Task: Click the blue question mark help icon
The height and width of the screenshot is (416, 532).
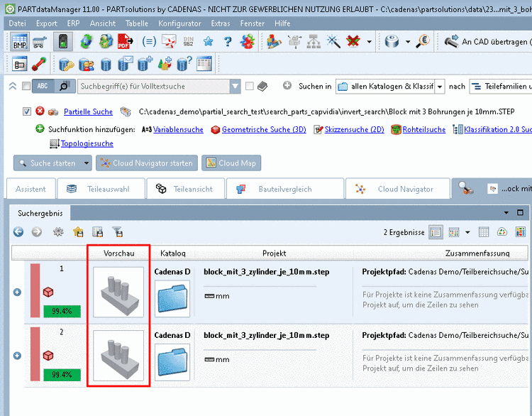Action: click(228, 41)
